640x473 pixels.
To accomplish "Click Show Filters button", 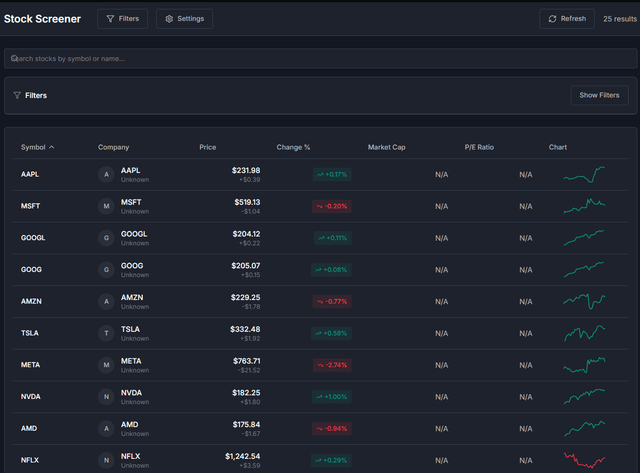I will [x=599, y=95].
